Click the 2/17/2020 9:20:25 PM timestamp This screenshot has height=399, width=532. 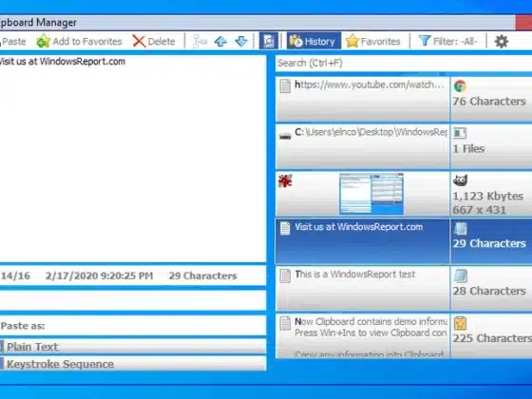99,275
